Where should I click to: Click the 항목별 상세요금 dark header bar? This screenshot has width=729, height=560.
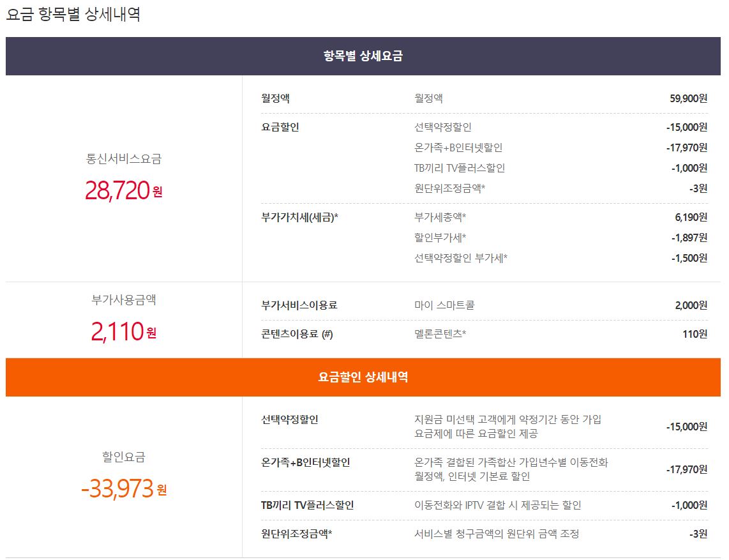[x=363, y=56]
